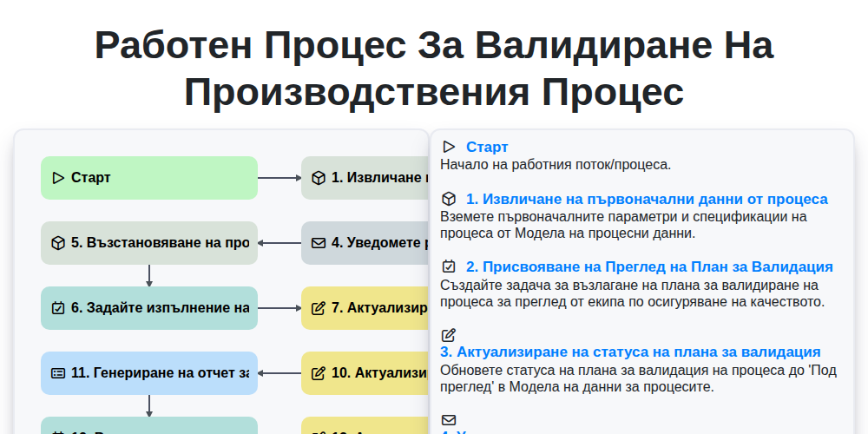The height and width of the screenshot is (434, 868).
Task: Click the edit pencil icon in node 7. Актуализир
Action: pos(319,308)
